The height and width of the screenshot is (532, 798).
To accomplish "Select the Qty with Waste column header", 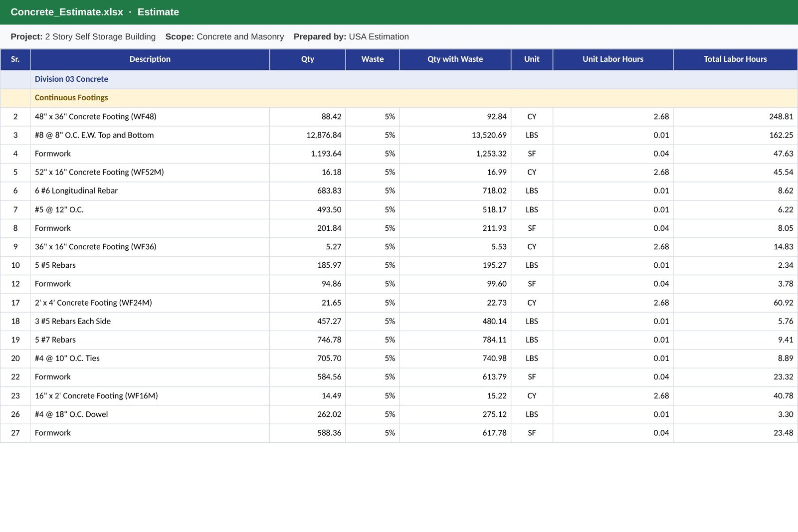I will tap(455, 59).
